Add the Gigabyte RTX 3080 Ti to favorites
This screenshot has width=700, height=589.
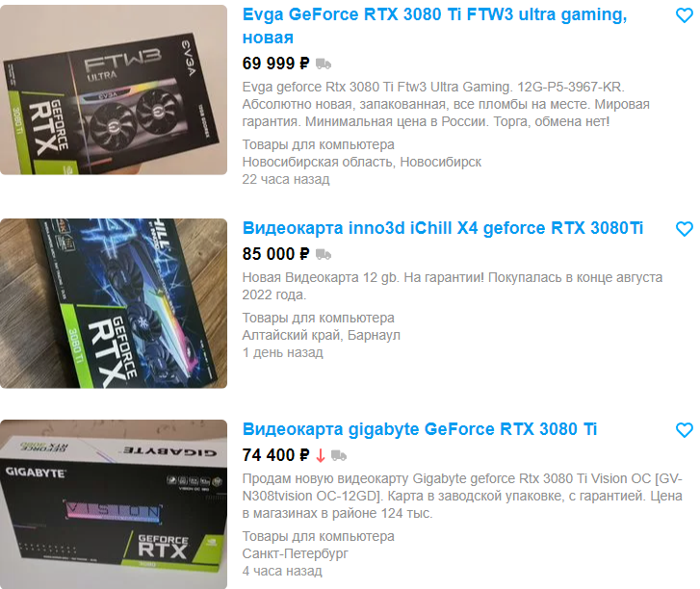(684, 430)
